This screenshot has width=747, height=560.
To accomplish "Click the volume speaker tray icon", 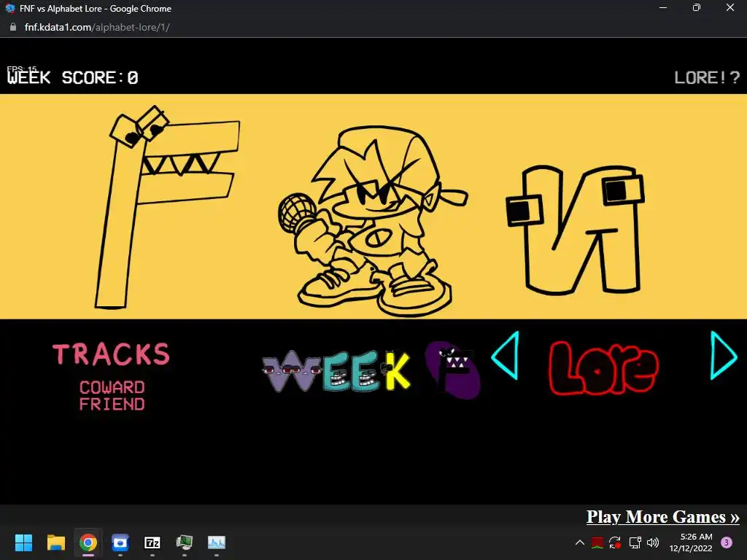I will (x=653, y=542).
